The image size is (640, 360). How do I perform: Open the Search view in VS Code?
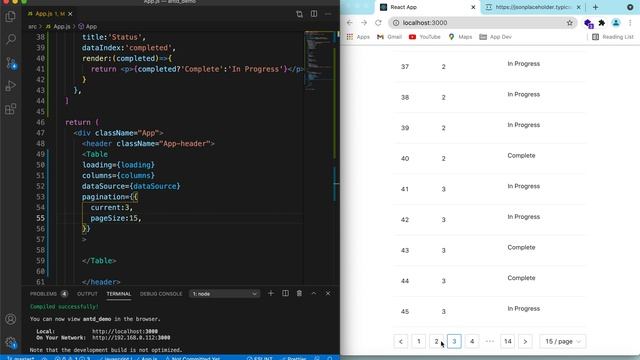click(x=11, y=39)
